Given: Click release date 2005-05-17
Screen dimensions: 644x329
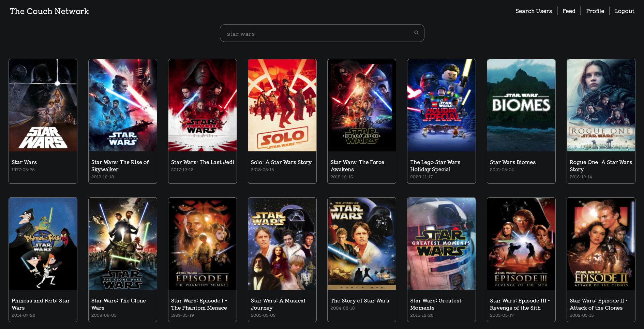Looking at the screenshot, I should (x=502, y=315).
